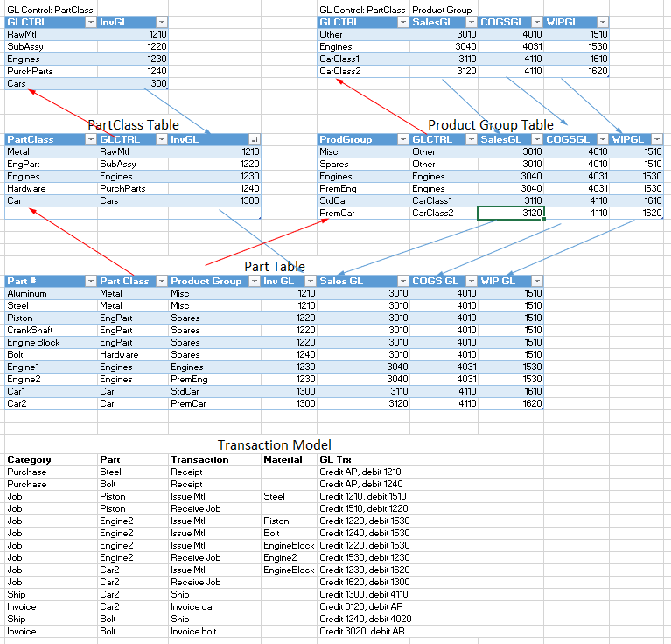Open the GLCTRL filter in the top-left GL Control table

click(x=91, y=22)
